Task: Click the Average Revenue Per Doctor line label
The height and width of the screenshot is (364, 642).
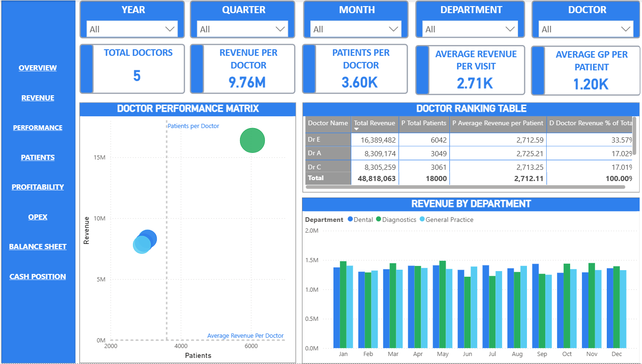Action: click(246, 336)
